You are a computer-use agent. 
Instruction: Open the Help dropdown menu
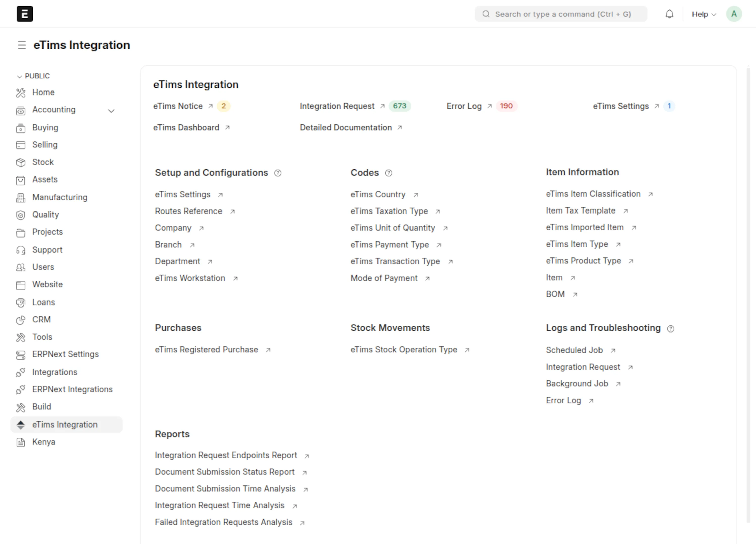[x=704, y=14]
